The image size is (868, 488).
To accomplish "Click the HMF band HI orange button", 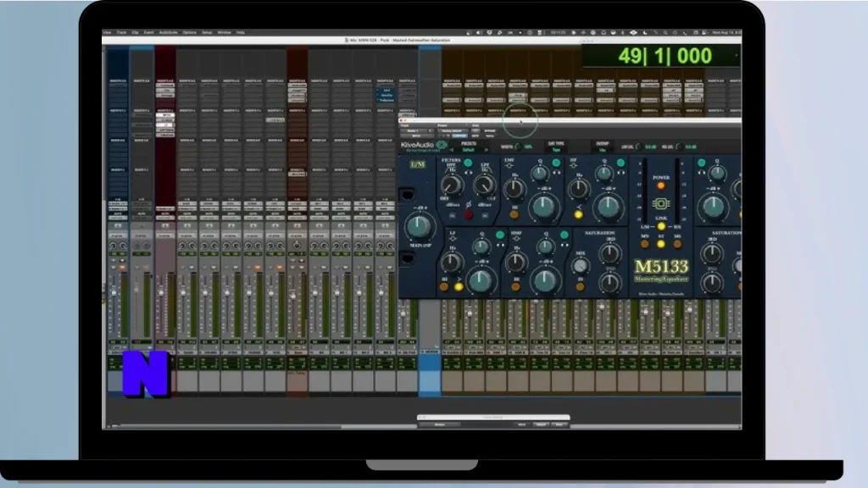I will point(516,286).
